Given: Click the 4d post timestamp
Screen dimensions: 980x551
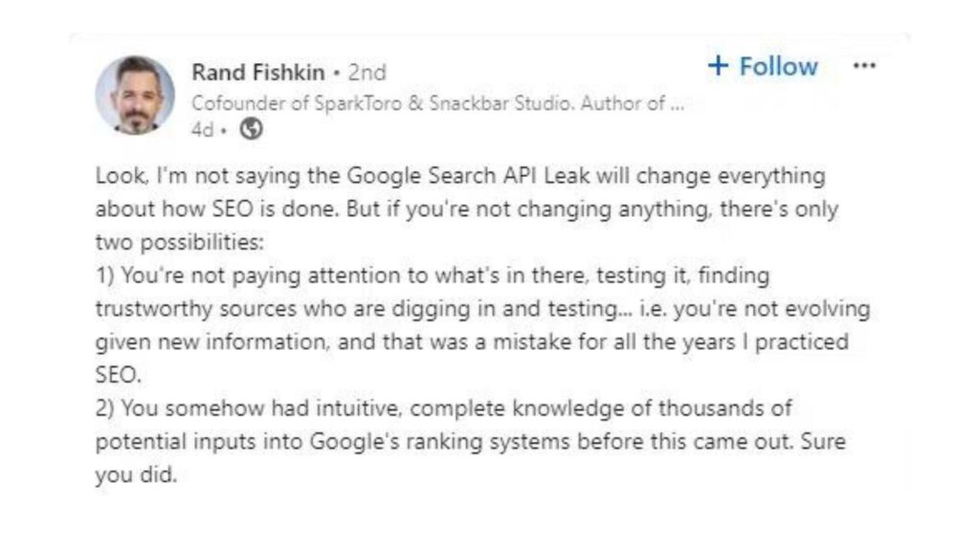Looking at the screenshot, I should click(x=202, y=130).
